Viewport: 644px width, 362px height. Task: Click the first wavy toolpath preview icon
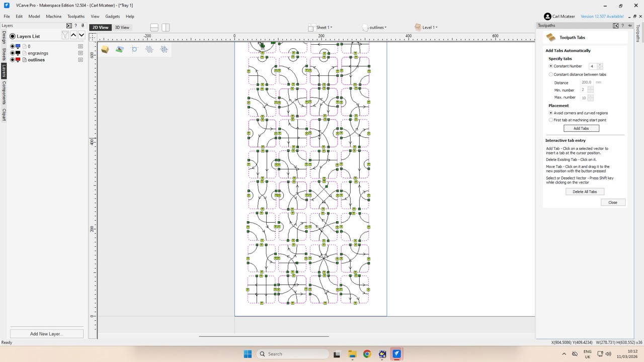click(149, 49)
